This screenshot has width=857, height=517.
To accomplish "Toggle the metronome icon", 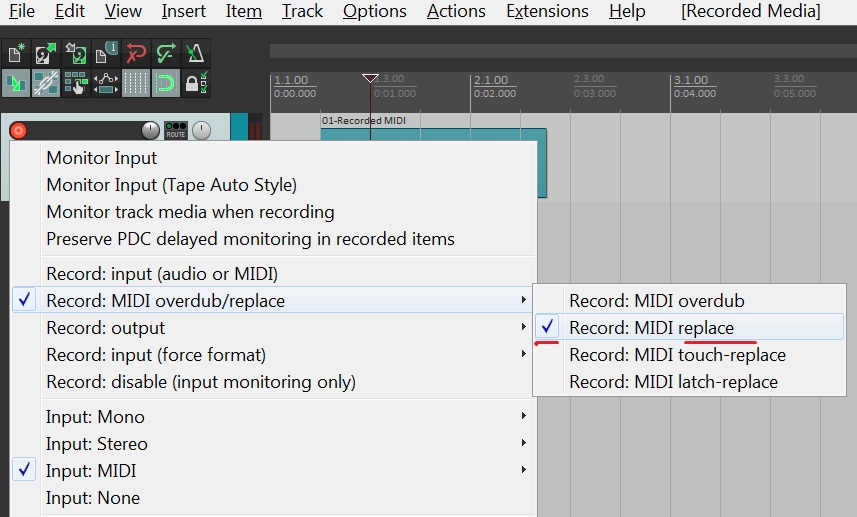I will point(195,54).
